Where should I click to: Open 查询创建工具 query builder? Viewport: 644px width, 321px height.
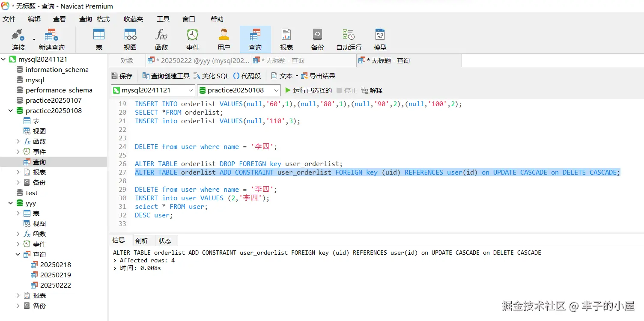(x=166, y=76)
